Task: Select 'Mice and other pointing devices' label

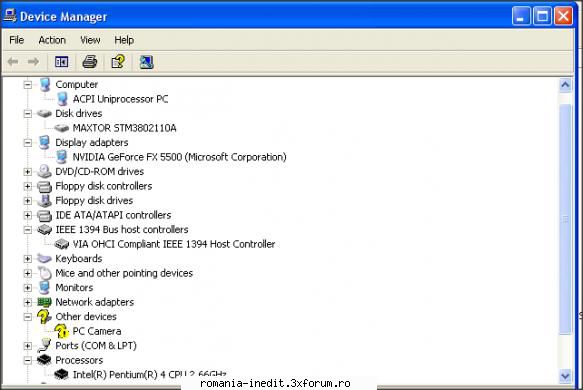Action: (124, 273)
